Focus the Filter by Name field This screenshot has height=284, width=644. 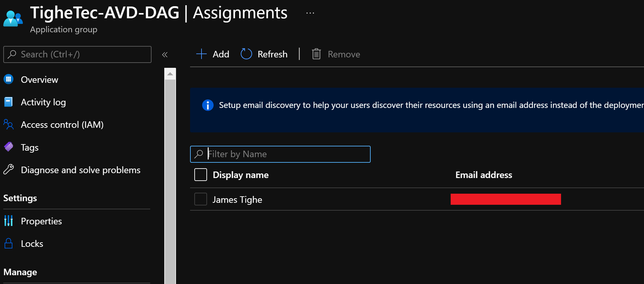(x=284, y=154)
